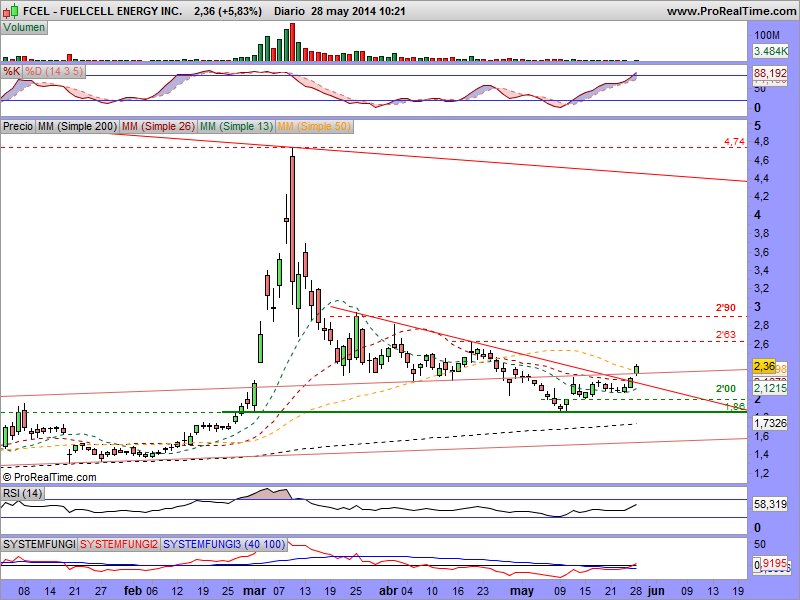800x600 pixels.
Task: Click the 4,74 resistance level label
Action: pos(734,141)
